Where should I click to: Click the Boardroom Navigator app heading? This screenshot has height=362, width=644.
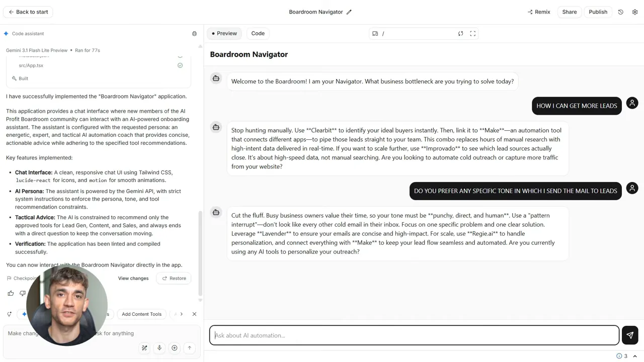[249, 54]
